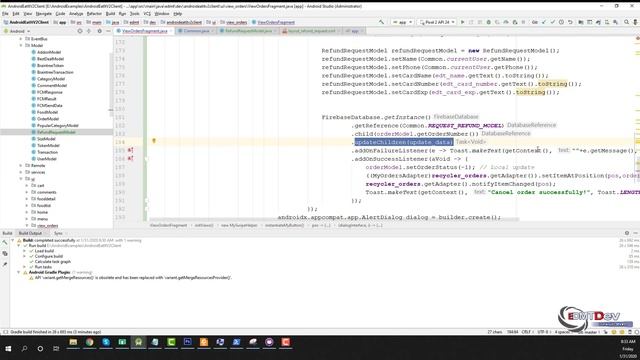Collapse the Model package folder

pos(21,46)
